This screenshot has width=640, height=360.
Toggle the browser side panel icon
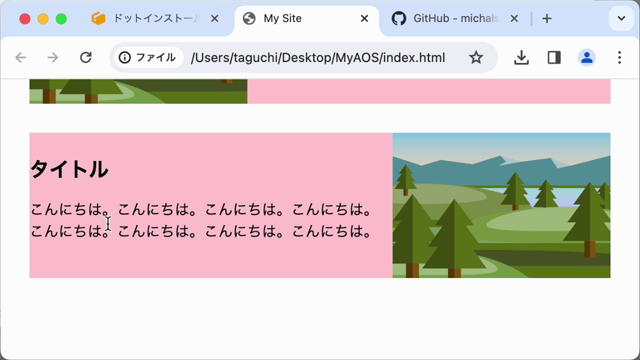click(x=554, y=58)
